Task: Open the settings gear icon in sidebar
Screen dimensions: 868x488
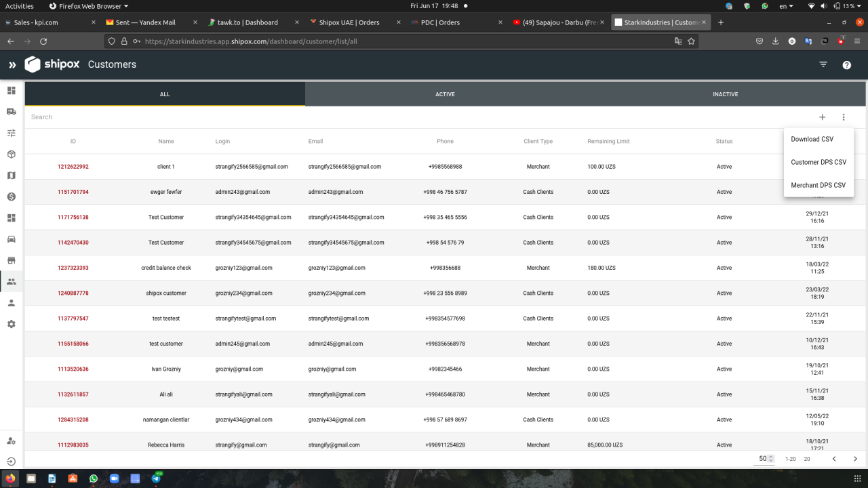Action: (12, 324)
